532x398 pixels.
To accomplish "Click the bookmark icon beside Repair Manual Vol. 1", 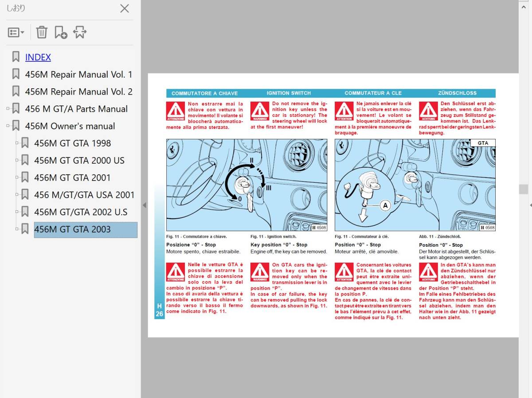I will pos(16,74).
